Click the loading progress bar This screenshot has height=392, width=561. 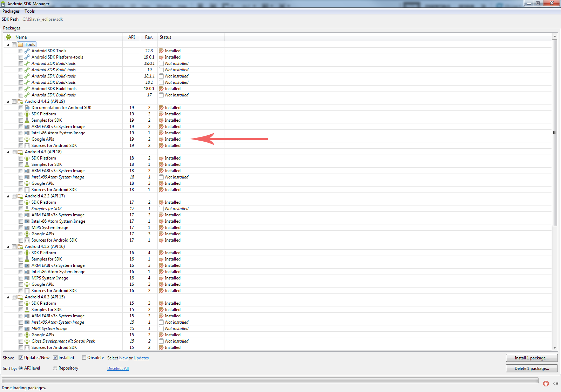[x=270, y=380]
